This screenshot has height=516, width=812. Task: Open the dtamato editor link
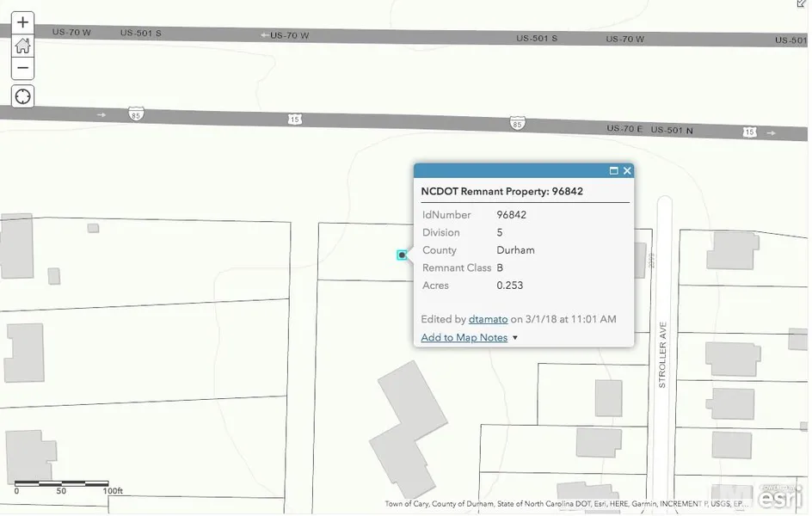[488, 319]
